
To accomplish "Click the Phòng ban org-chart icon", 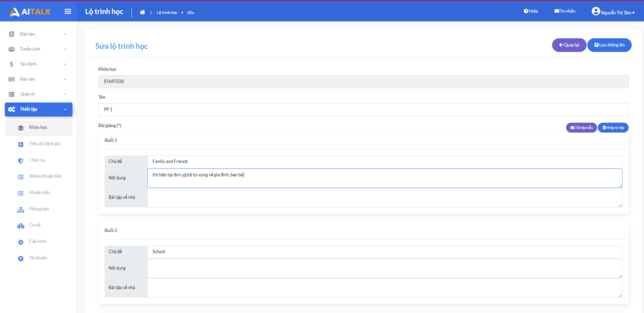I will pos(21,209).
